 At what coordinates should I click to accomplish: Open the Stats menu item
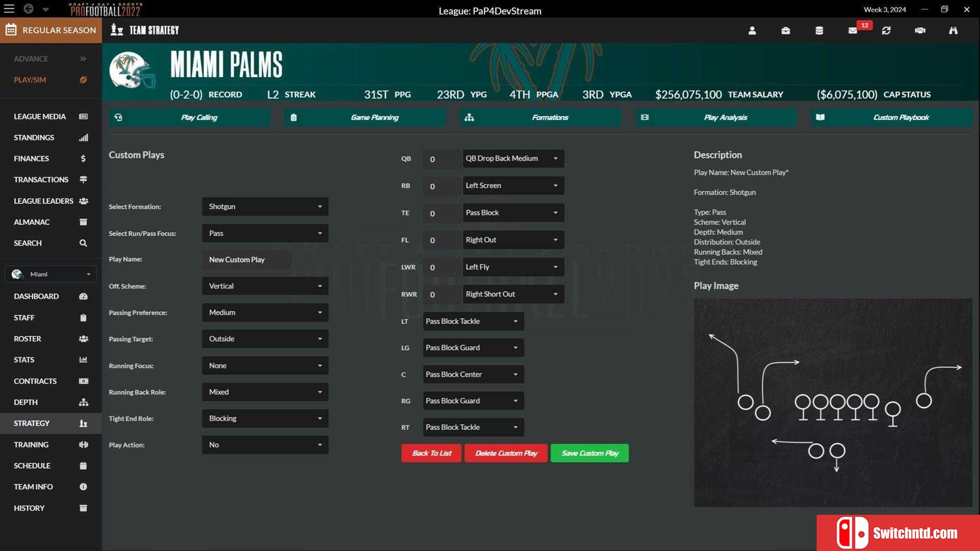click(51, 360)
